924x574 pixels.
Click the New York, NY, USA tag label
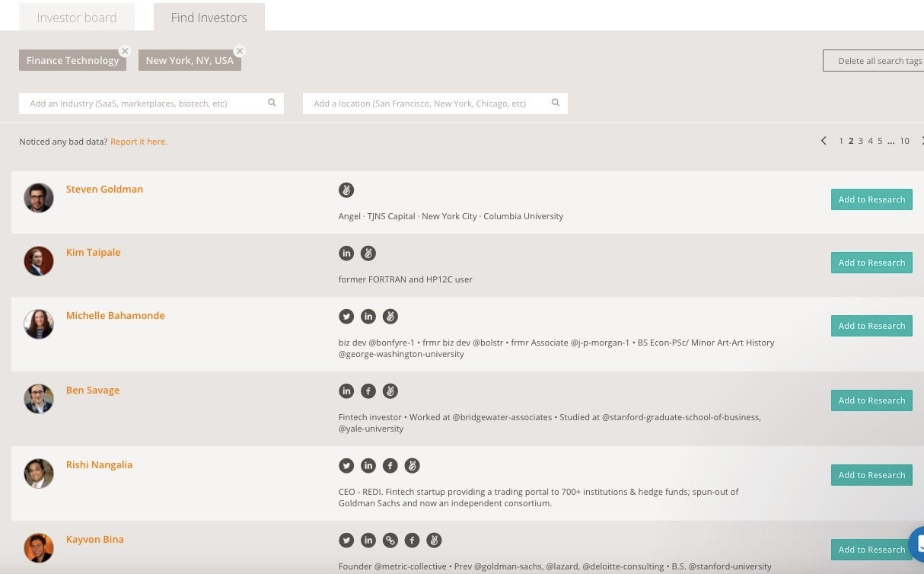190,61
